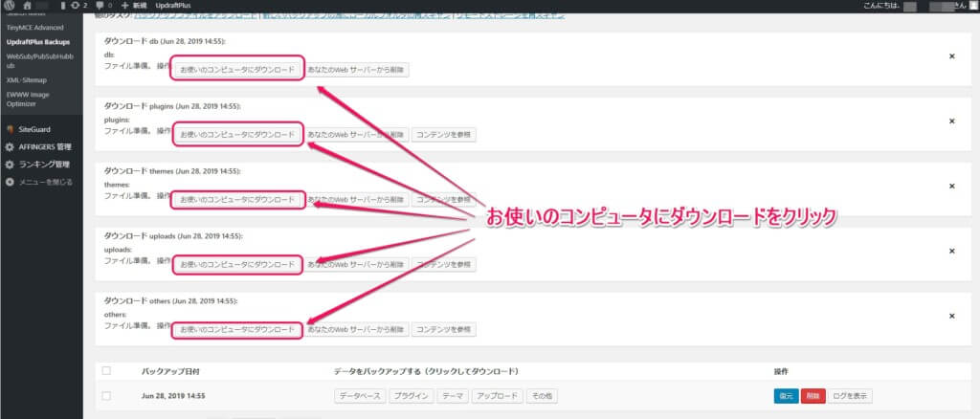980x419 pixels.
Task: Click UpdraftPlus in the top admin bar
Action: pos(173,6)
